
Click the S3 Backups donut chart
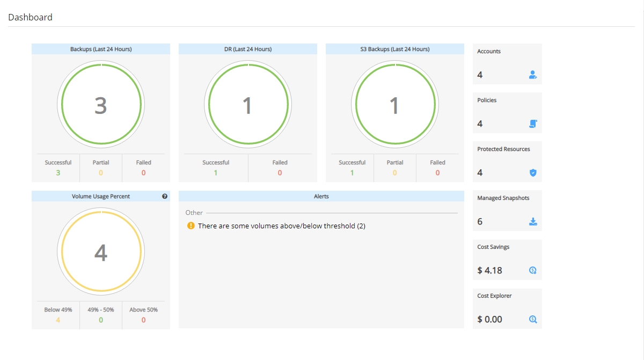(x=394, y=105)
